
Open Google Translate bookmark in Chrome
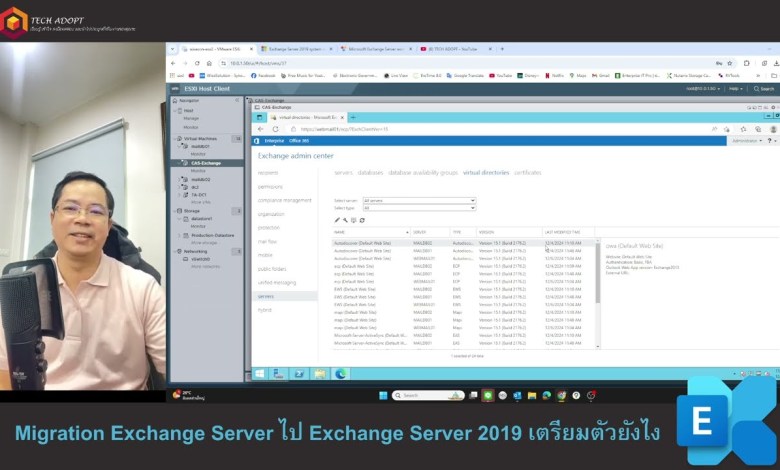click(465, 76)
